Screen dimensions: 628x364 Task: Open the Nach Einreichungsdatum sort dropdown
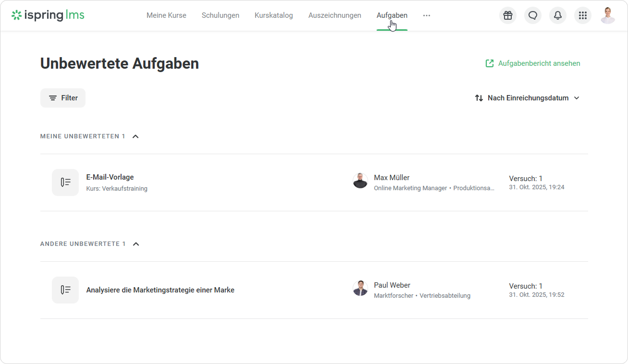[x=527, y=98]
